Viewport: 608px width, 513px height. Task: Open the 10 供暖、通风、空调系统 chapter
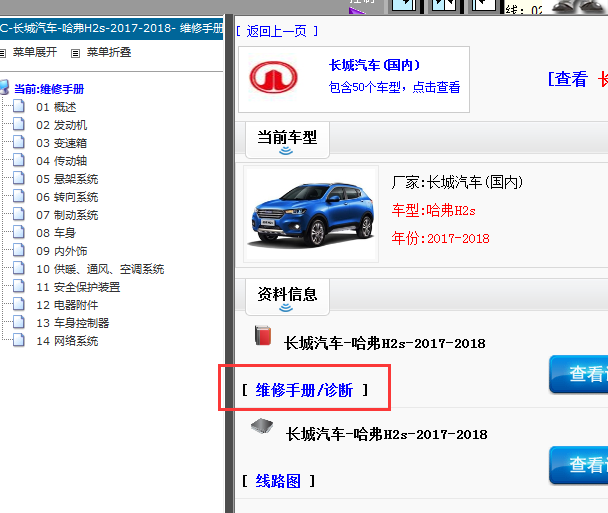[100, 269]
